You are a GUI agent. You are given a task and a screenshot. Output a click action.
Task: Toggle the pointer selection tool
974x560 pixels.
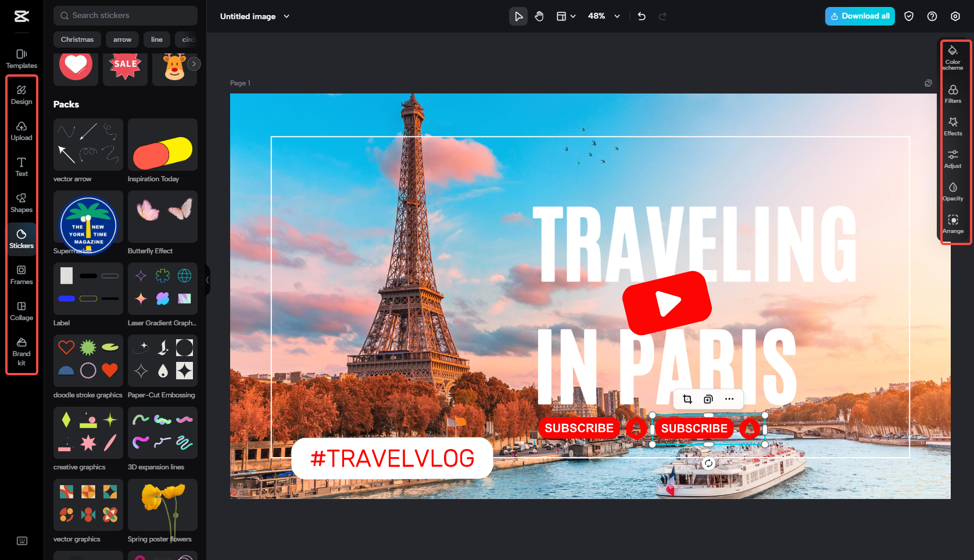[518, 16]
